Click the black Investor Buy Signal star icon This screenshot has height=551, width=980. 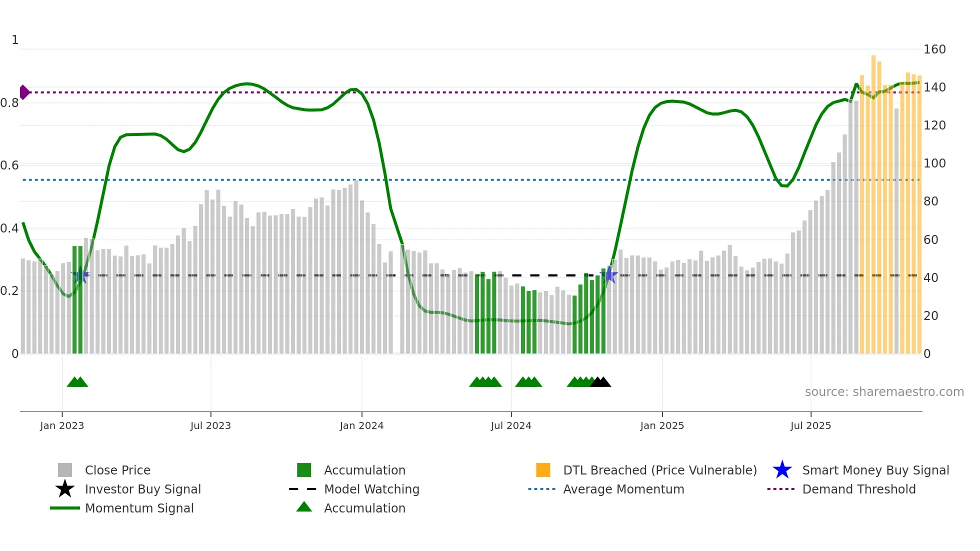pos(65,489)
